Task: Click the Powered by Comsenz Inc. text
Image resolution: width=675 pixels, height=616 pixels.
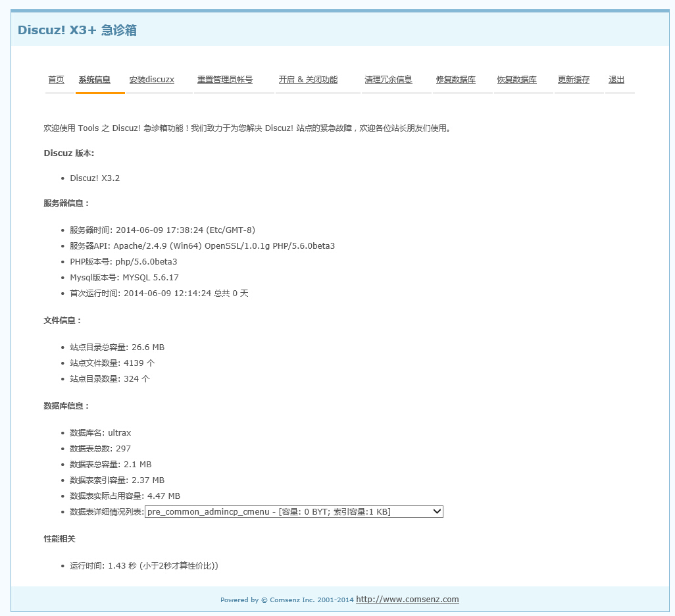Action: coord(287,600)
